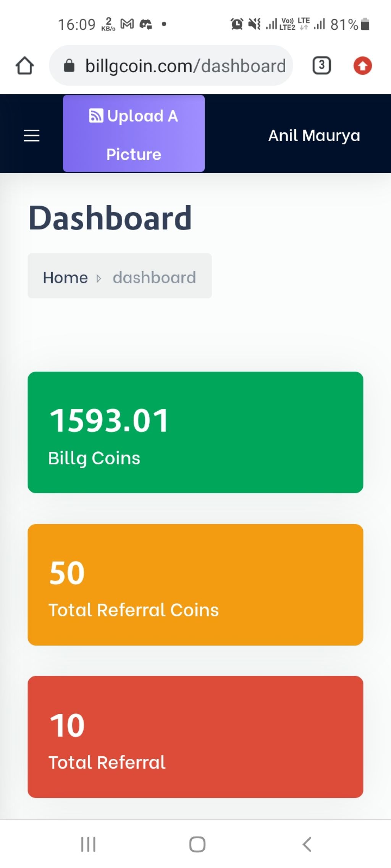
Task: Tap the breadcrumb separator arrow
Action: (99, 278)
